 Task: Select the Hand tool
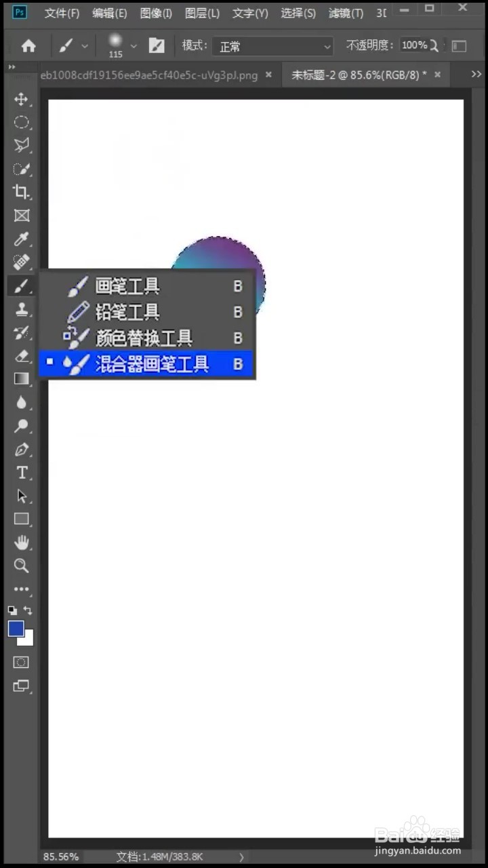pyautogui.click(x=22, y=542)
